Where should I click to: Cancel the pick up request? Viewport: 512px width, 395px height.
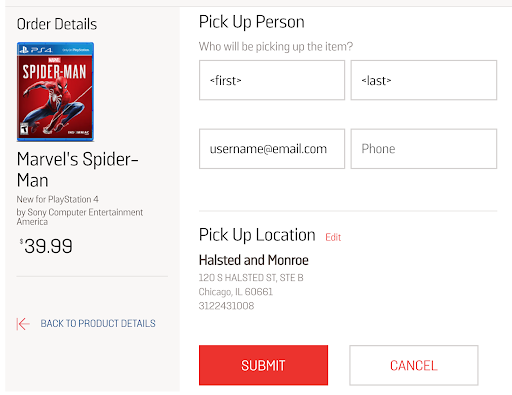[414, 365]
